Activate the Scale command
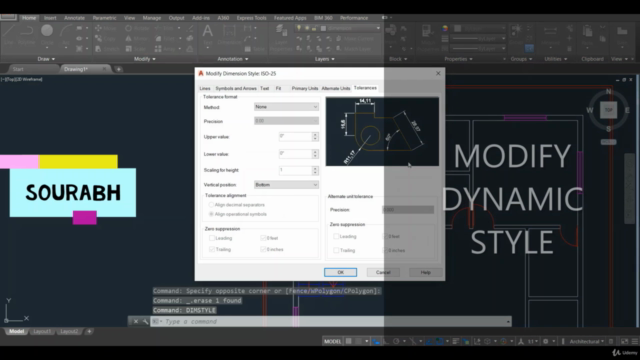 [136, 49]
